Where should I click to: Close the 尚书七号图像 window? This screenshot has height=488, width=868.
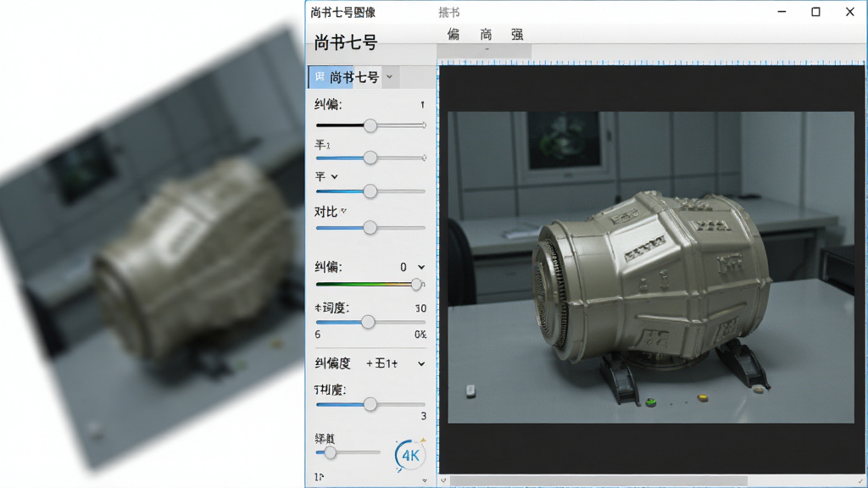[x=849, y=12]
